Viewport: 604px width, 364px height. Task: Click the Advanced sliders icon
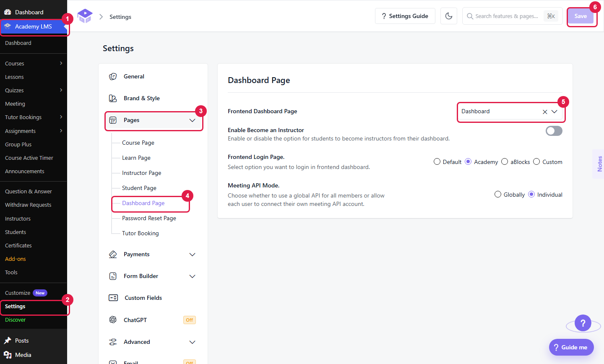(113, 342)
